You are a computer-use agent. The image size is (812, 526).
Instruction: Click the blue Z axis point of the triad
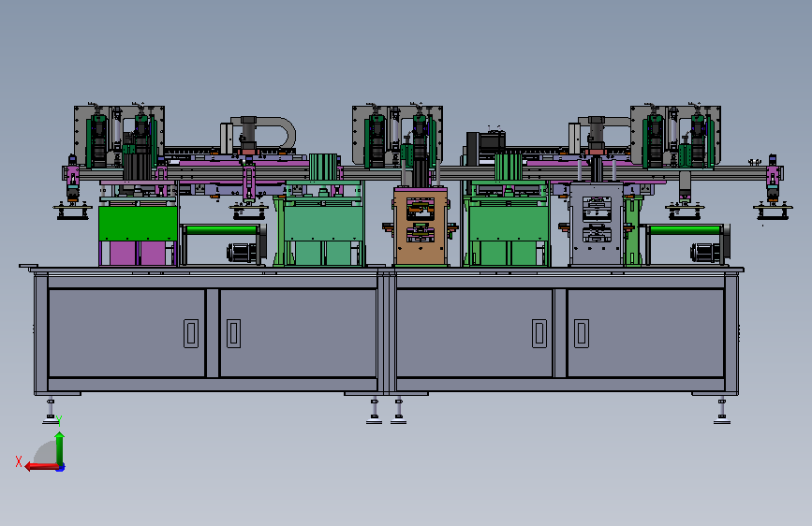[61, 468]
